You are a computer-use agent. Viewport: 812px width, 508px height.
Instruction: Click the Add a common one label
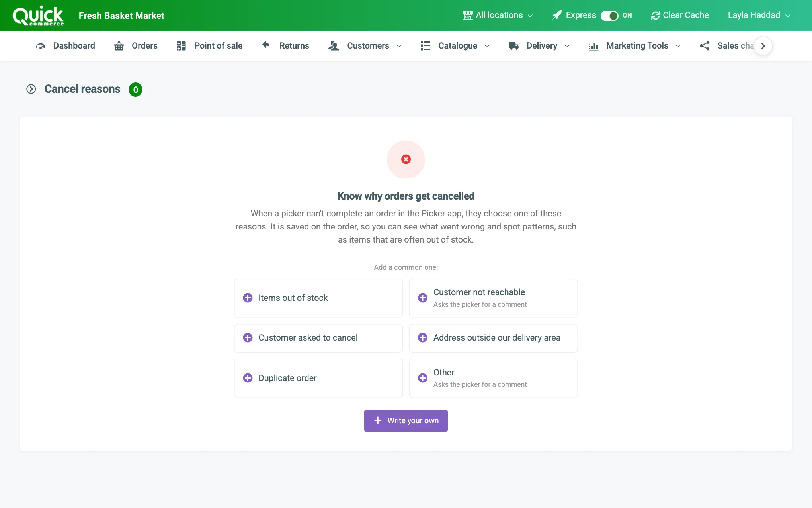(x=406, y=267)
